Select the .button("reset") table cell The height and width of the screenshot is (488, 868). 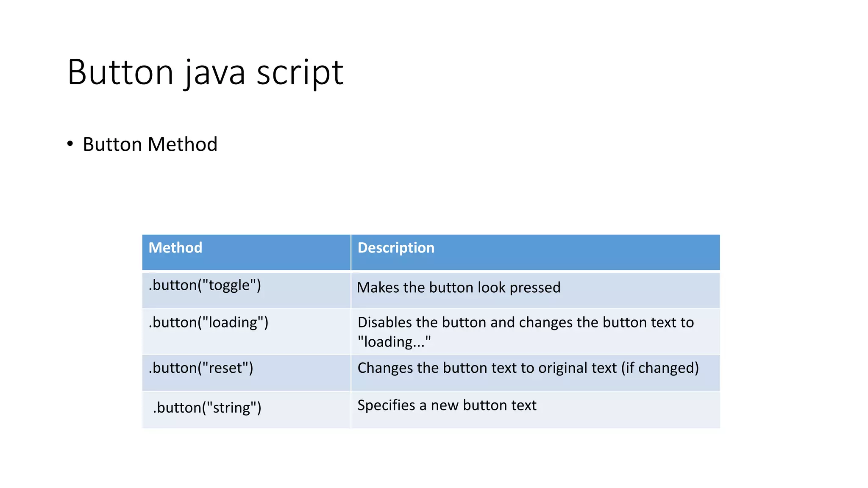pos(201,368)
